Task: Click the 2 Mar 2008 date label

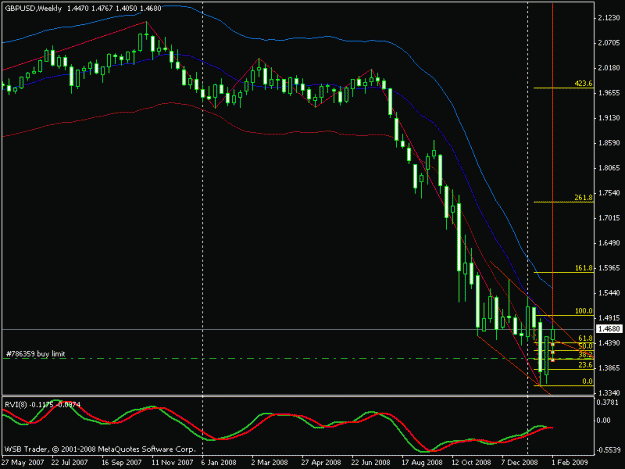Action: 269,462
